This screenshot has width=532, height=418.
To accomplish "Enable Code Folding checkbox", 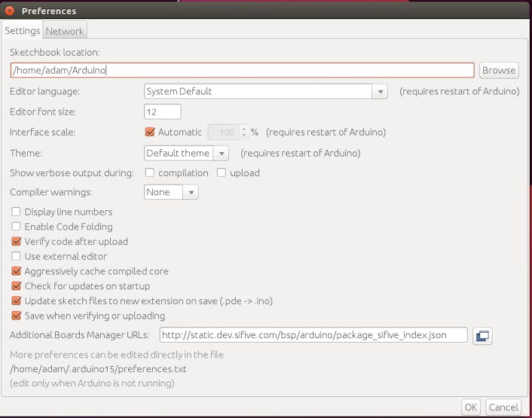I will pyautogui.click(x=16, y=227).
